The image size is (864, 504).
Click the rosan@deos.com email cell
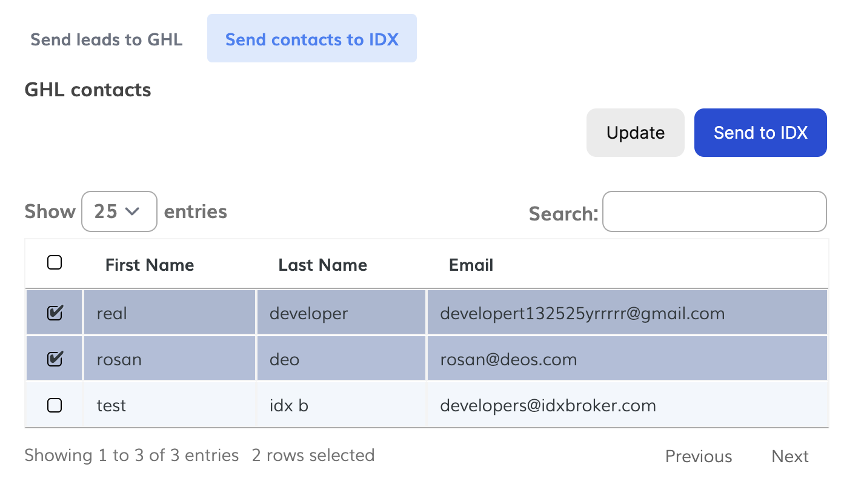point(508,359)
